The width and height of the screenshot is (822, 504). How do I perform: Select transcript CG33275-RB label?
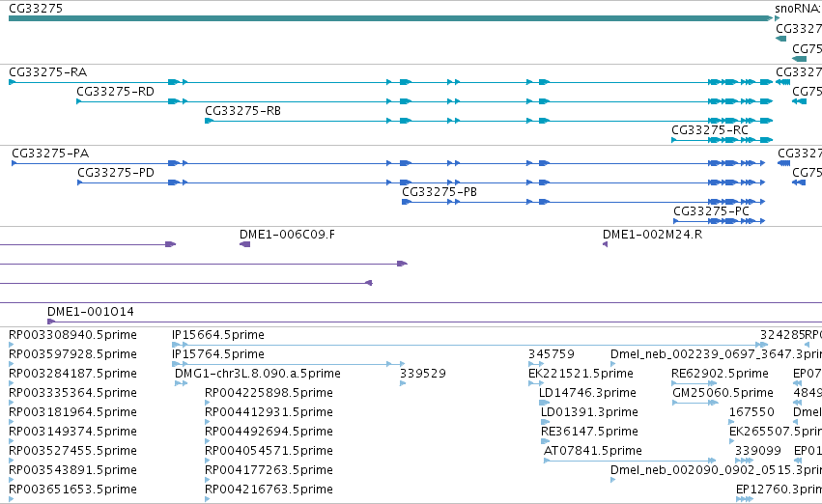242,110
